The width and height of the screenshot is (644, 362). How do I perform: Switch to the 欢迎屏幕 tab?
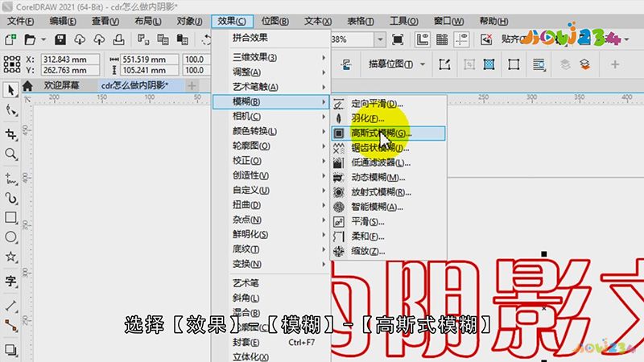[x=62, y=86]
